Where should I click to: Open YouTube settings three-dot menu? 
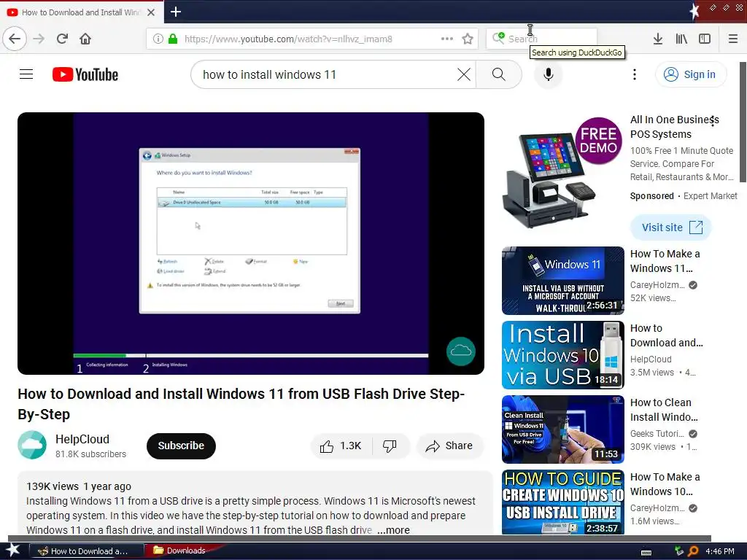coord(634,74)
